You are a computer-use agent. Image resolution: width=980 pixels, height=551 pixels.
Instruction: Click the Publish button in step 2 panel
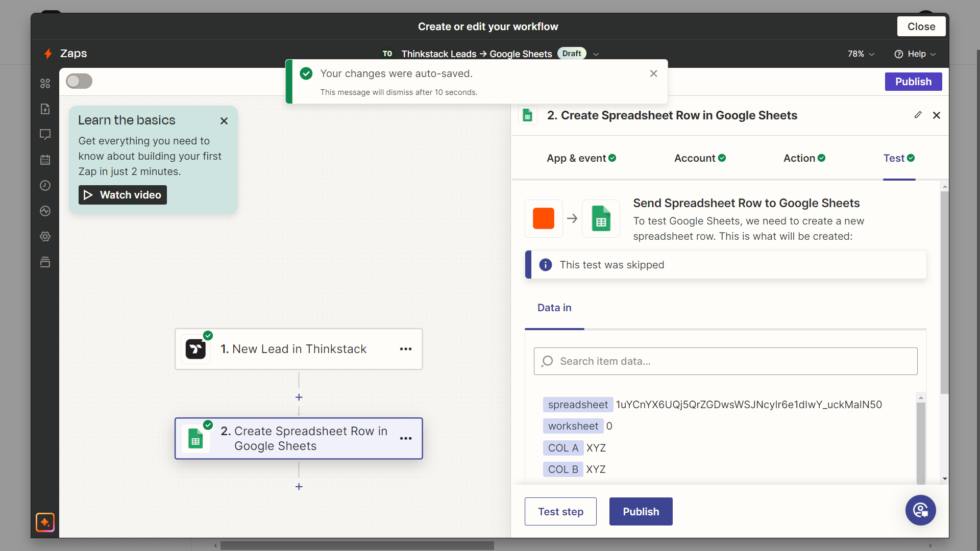click(641, 511)
